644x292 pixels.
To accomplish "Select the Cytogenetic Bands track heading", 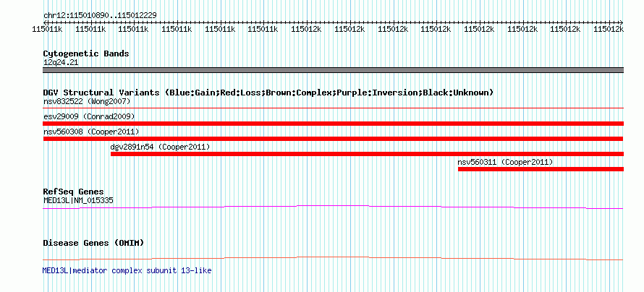I will coord(86,53).
